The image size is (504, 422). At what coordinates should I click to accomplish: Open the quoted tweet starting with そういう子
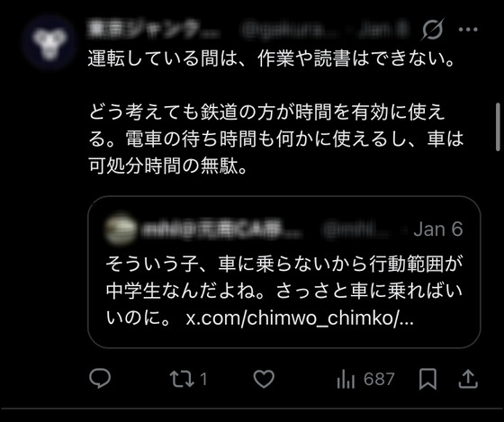click(x=284, y=272)
